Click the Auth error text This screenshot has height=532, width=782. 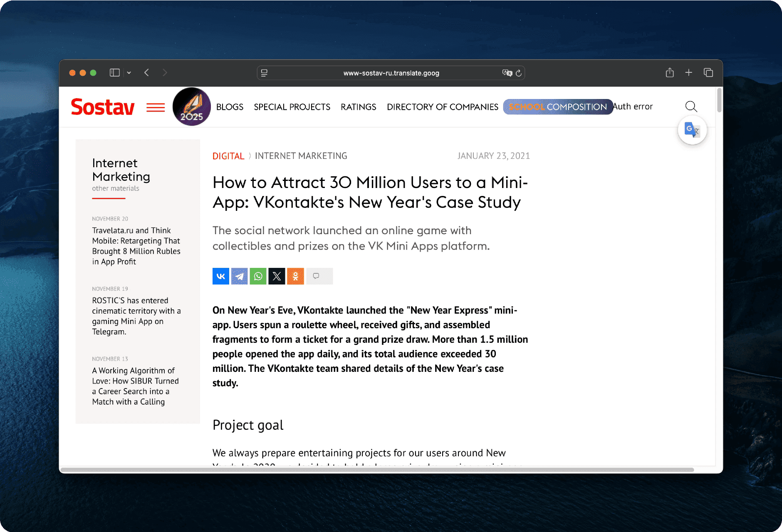click(x=633, y=106)
